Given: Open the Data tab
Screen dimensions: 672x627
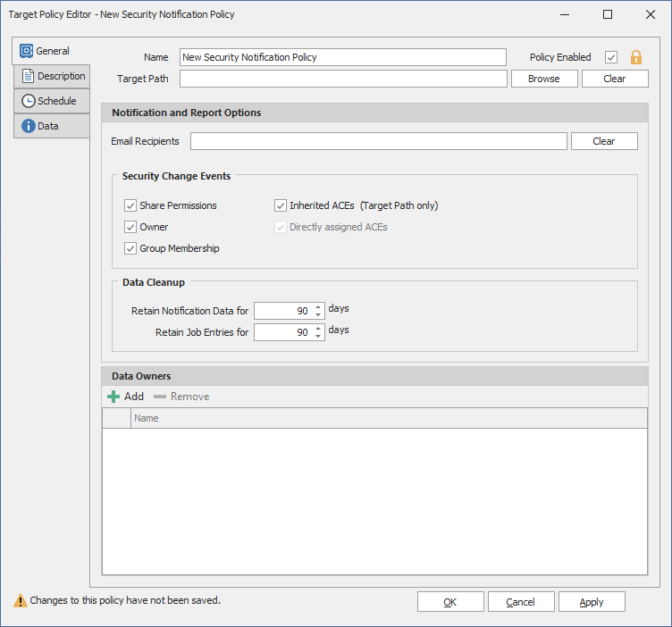Looking at the screenshot, I should [x=52, y=126].
